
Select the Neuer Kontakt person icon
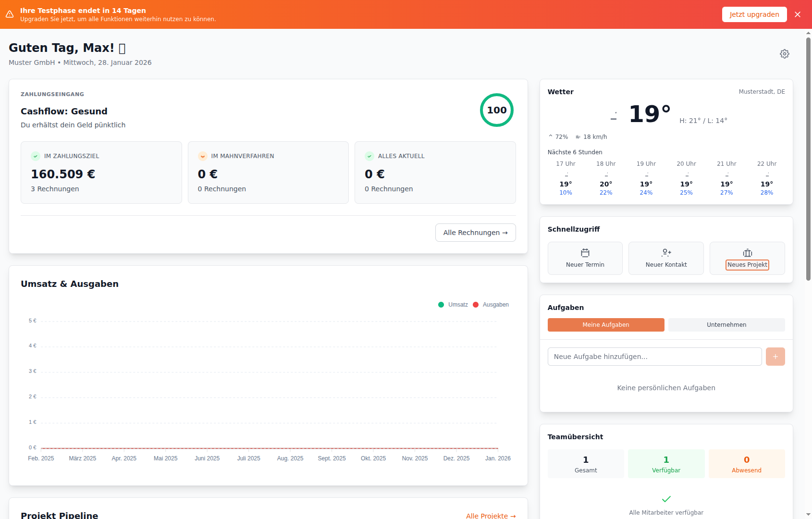coord(666,252)
